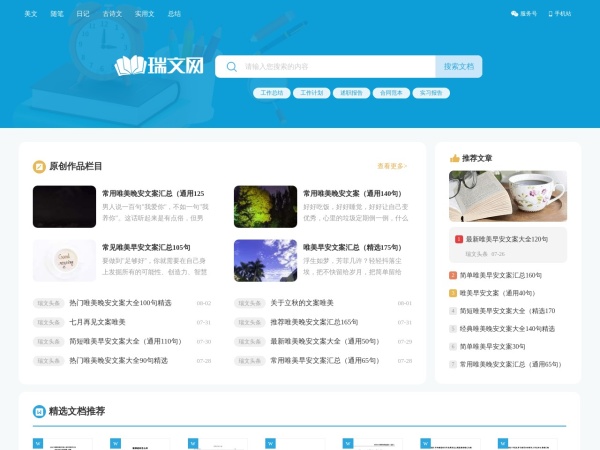Click the yellow number 3 rank badge
The height and width of the screenshot is (450, 600).
click(453, 293)
